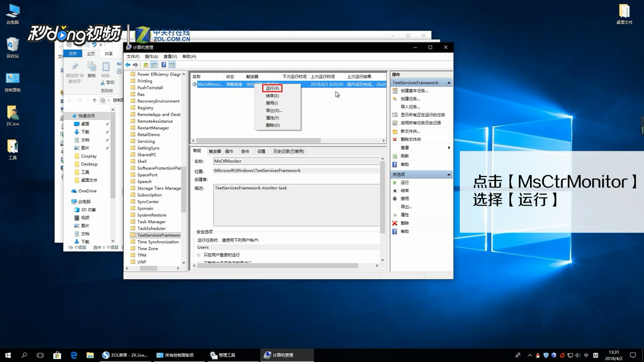The image size is (644, 362).
Task: Open ZK.Joe desktop icon
Action: tap(13, 116)
